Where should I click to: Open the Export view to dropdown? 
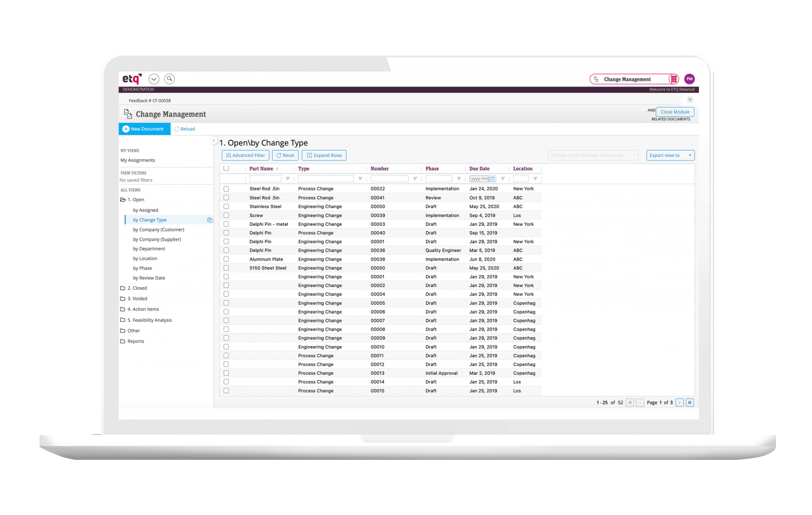click(x=670, y=155)
